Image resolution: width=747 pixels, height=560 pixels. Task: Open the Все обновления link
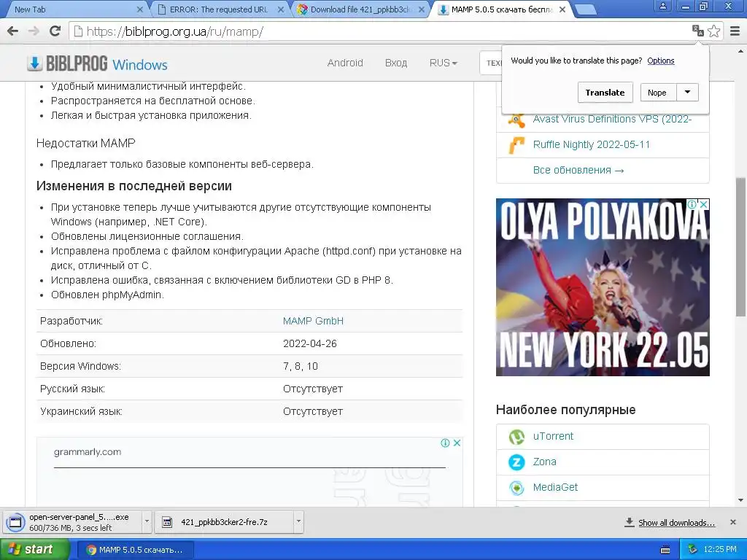click(578, 170)
